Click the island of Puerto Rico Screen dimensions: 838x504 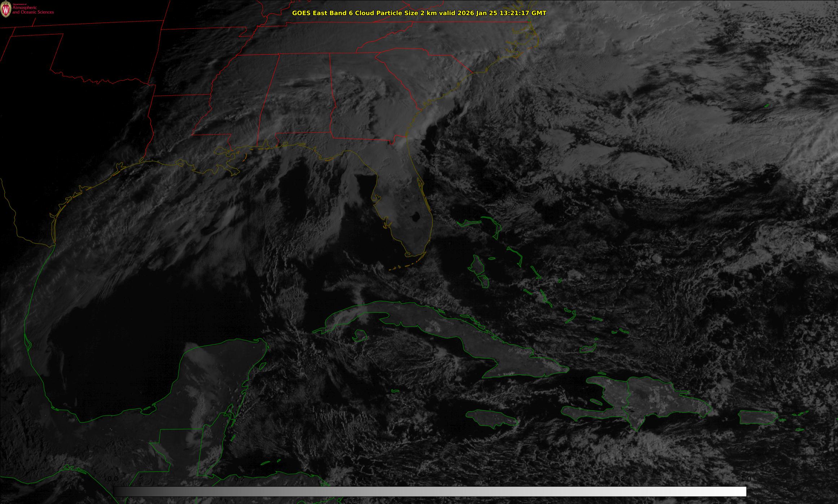click(756, 417)
